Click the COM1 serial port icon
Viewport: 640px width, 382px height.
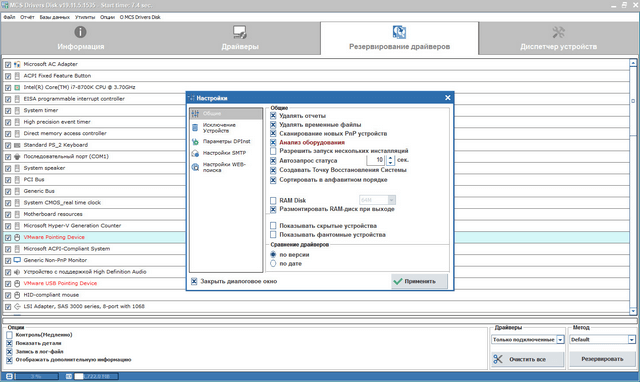pyautogui.click(x=17, y=156)
